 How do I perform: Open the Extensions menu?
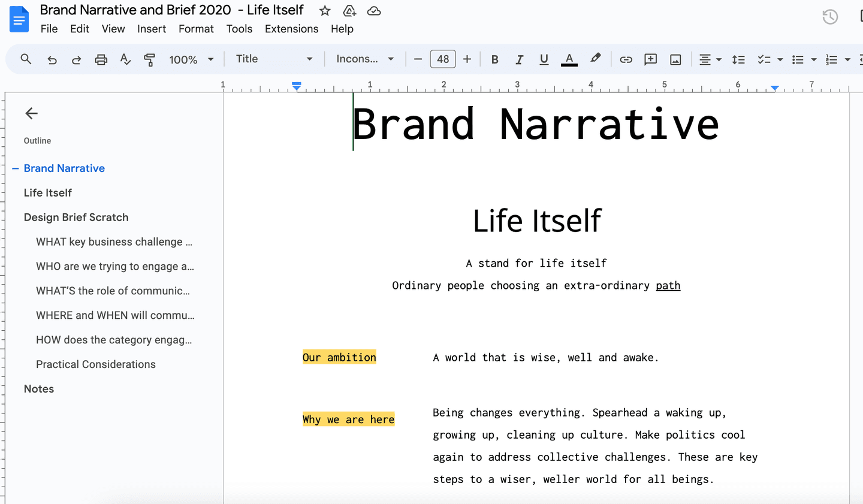tap(291, 28)
